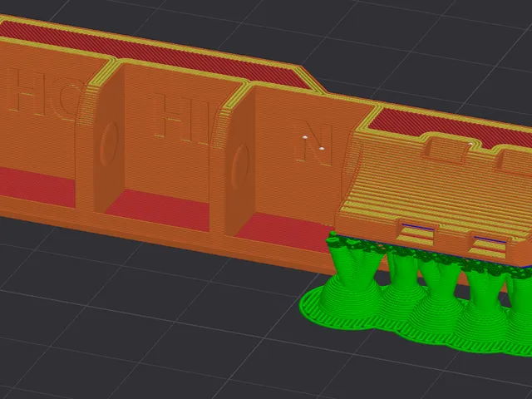The width and height of the screenshot is (532, 399).
Task: Click the embossed N letter on the wall
Action: (x=314, y=144)
